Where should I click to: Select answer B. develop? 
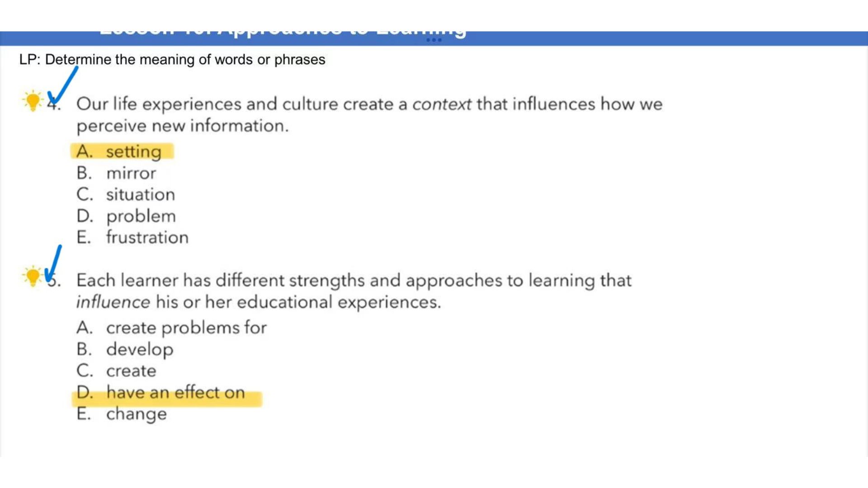pyautogui.click(x=125, y=349)
